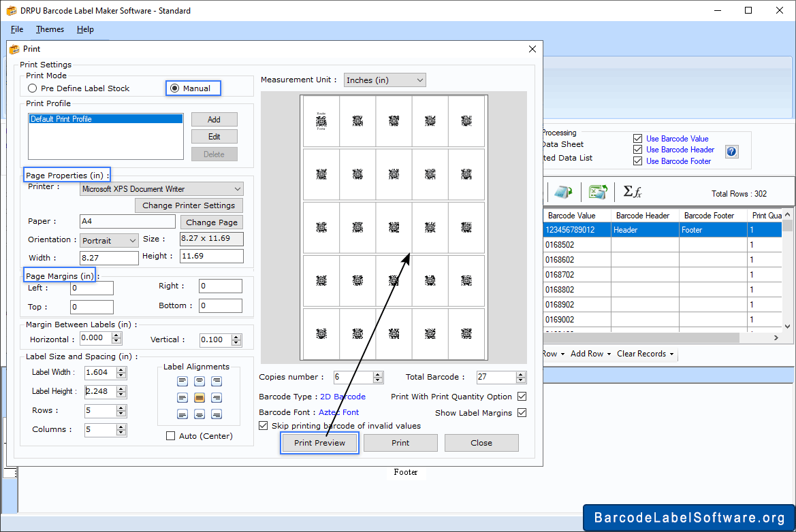Click page Height input field
Image resolution: width=796 pixels, height=532 pixels.
click(212, 256)
